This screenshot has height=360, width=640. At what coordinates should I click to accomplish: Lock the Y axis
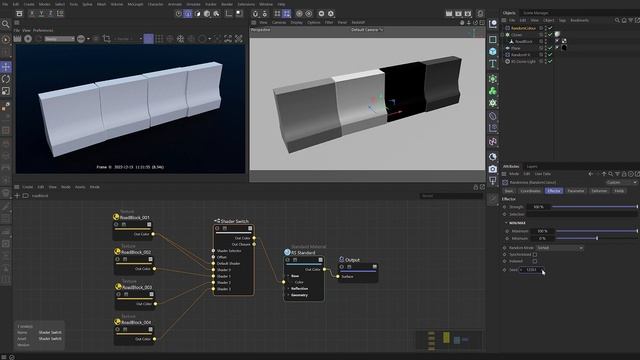41,13
